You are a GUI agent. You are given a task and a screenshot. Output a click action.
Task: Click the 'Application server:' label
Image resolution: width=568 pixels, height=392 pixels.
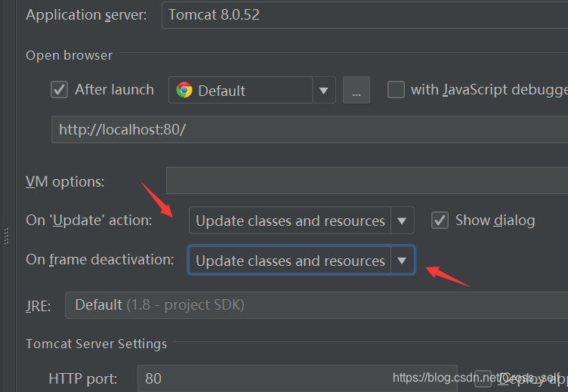coord(86,15)
